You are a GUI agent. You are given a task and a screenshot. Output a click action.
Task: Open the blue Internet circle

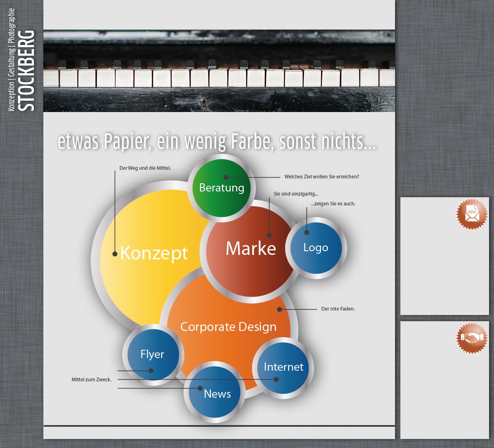pos(283,367)
